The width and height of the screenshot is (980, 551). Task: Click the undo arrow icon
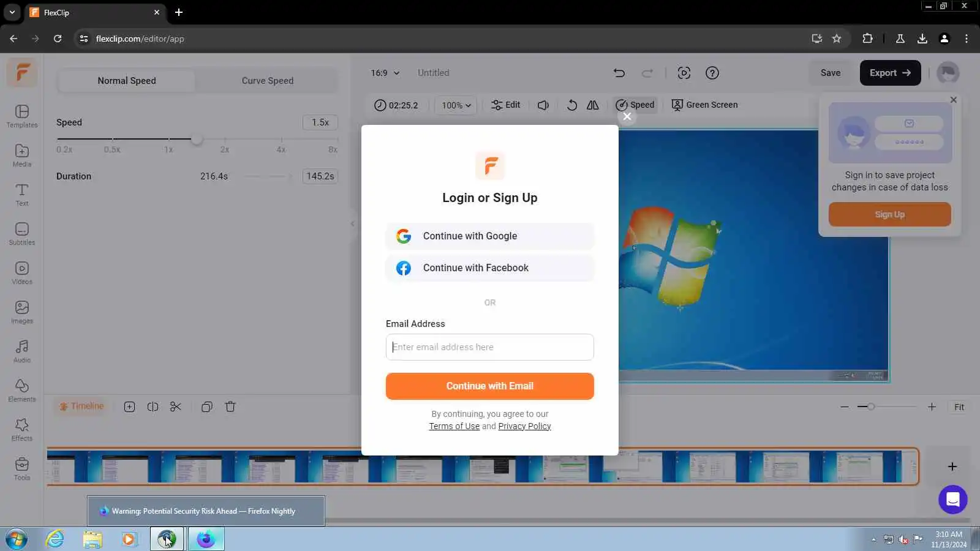tap(619, 73)
